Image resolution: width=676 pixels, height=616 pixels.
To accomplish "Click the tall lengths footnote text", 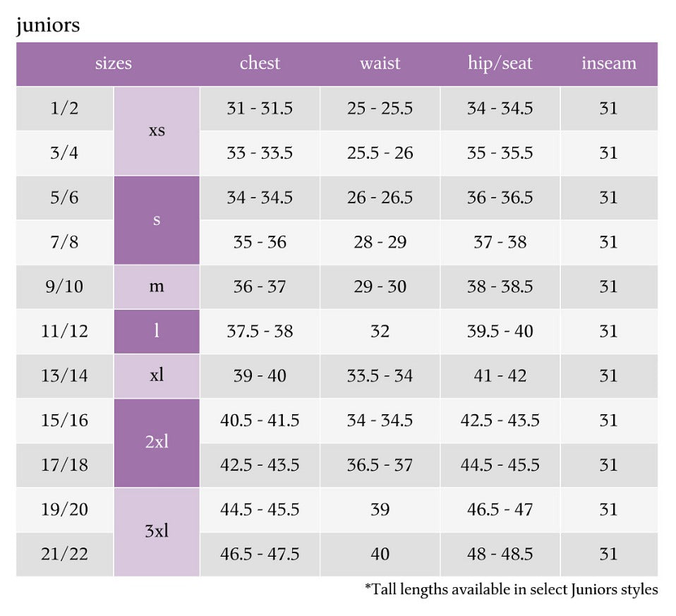I will pyautogui.click(x=512, y=590).
